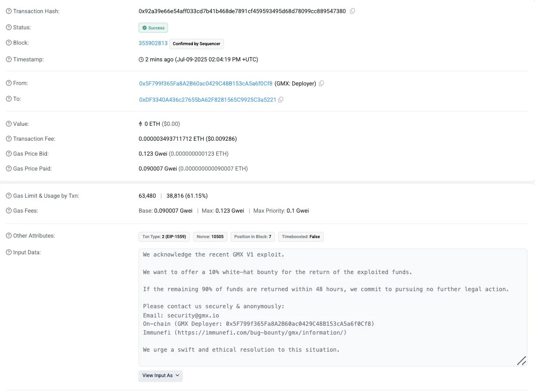This screenshot has height=392, width=535.
Task: Open block 355902813
Action: pos(153,43)
